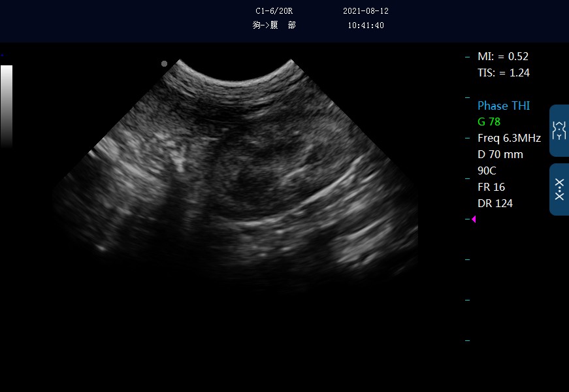Click the magenta focus position arrow
The width and height of the screenshot is (569, 392).
point(474,220)
